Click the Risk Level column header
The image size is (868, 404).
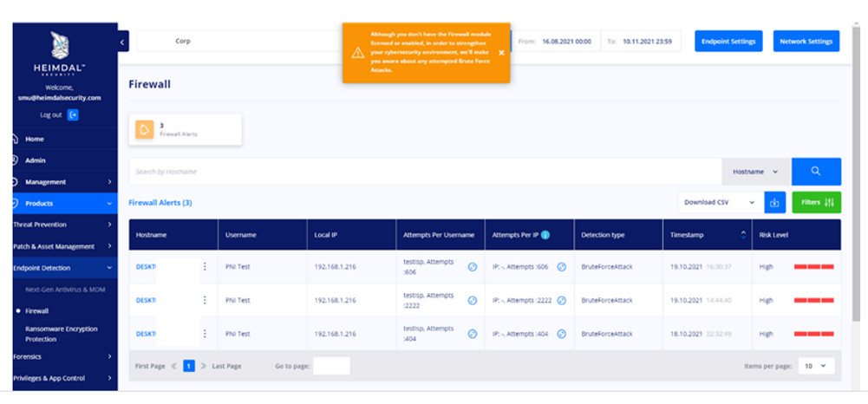[796, 235]
